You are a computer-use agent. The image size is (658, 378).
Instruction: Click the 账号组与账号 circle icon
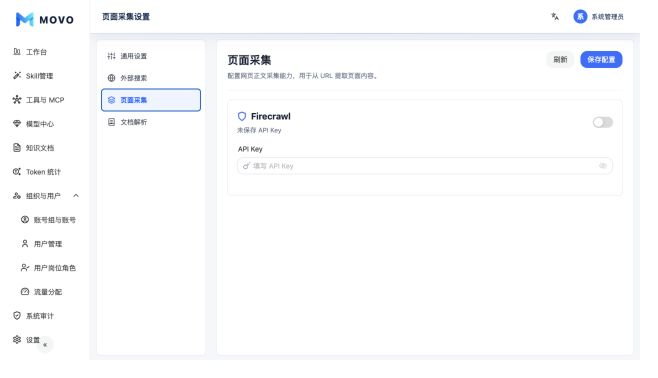(x=25, y=220)
